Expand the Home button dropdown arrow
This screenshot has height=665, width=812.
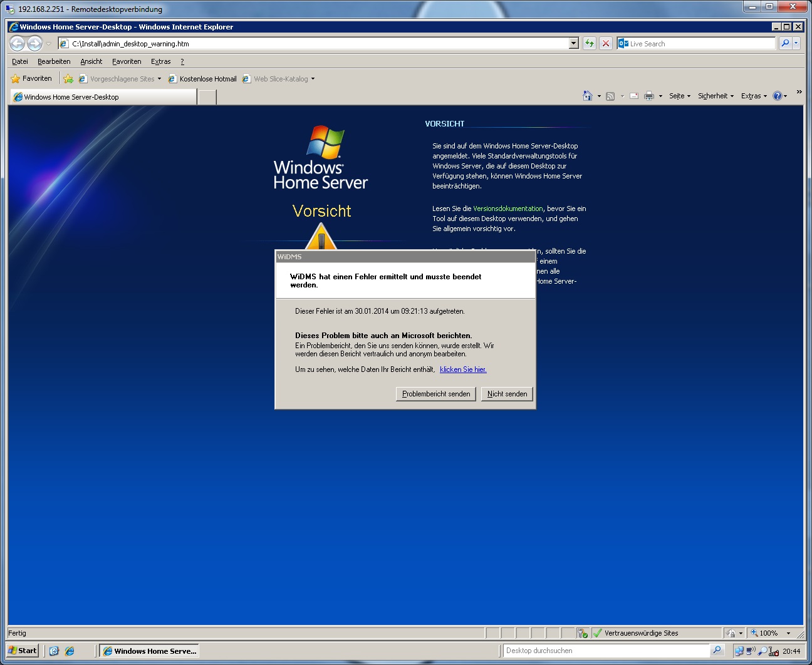click(599, 96)
